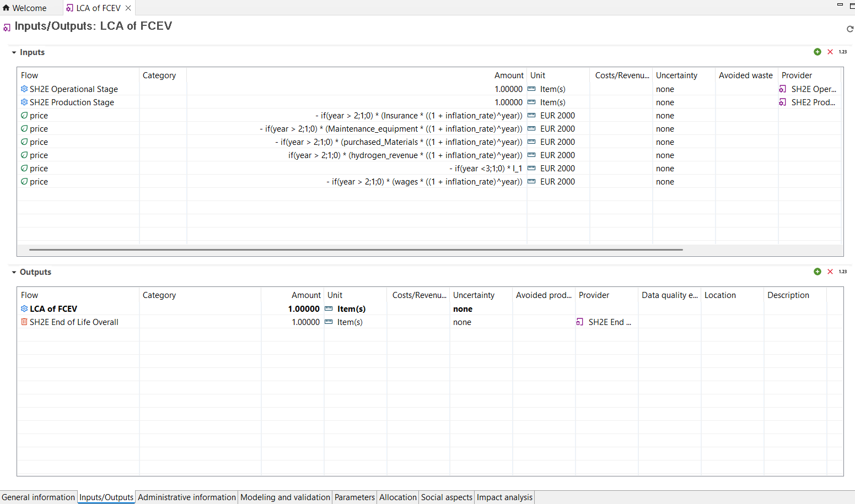This screenshot has height=504, width=855.
Task: Click the green add icon in Inputs section
Action: [818, 52]
